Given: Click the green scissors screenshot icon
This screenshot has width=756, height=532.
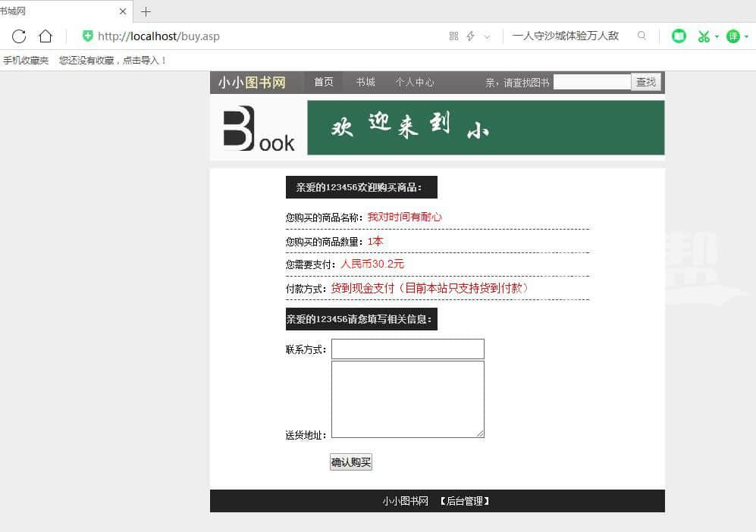Looking at the screenshot, I should click(704, 36).
